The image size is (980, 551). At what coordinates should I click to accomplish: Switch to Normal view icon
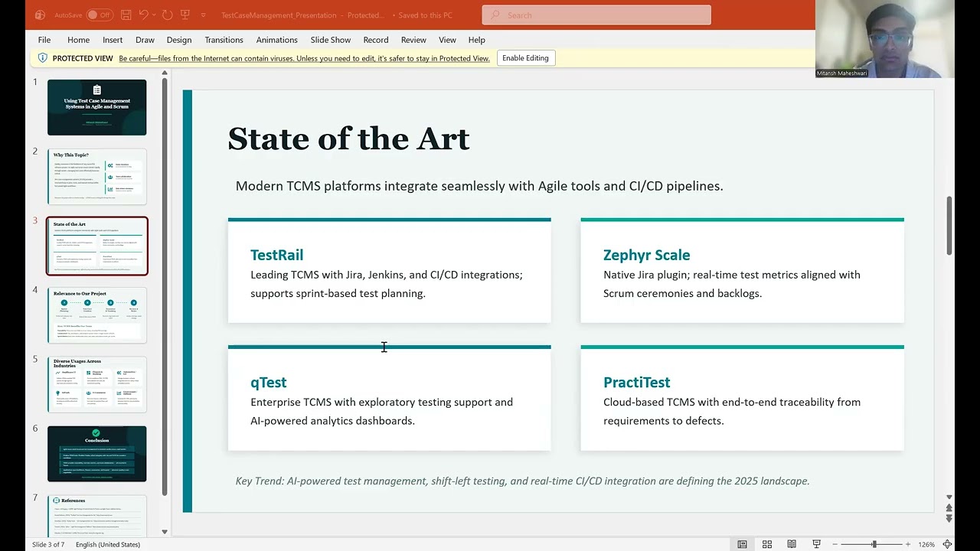pyautogui.click(x=742, y=544)
